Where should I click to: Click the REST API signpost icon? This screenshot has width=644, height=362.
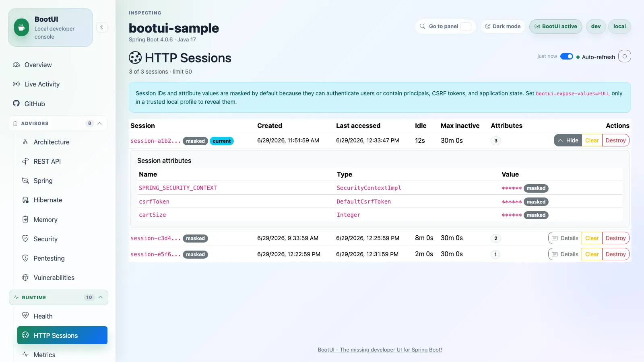pyautogui.click(x=25, y=161)
